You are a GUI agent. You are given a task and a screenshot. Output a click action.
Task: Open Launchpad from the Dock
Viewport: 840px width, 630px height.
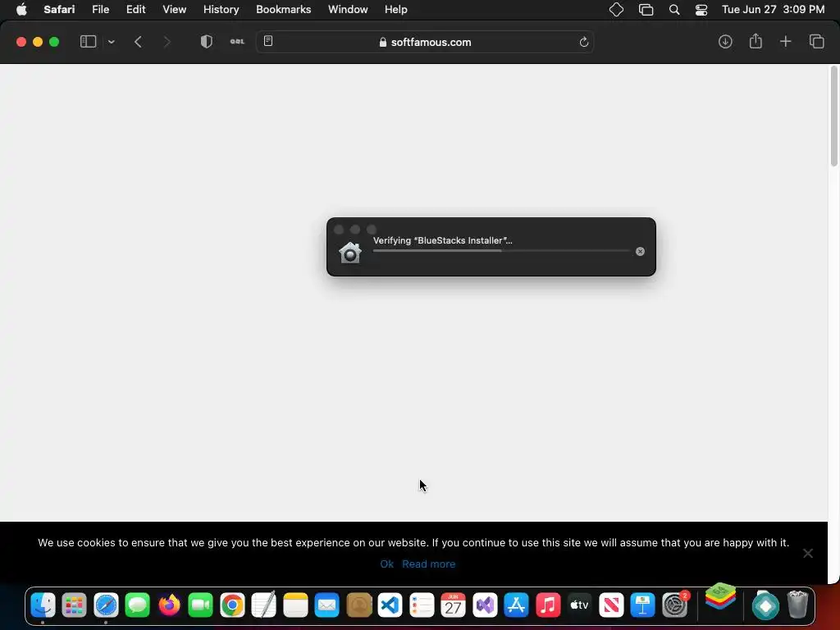[74, 605]
